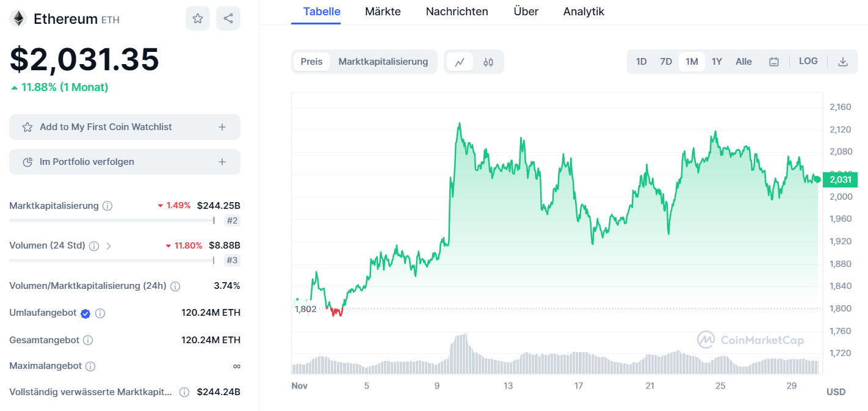Click info icon beside Volumen/Marktkapitalisierung (24h)
This screenshot has width=868, height=411.
click(x=175, y=286)
